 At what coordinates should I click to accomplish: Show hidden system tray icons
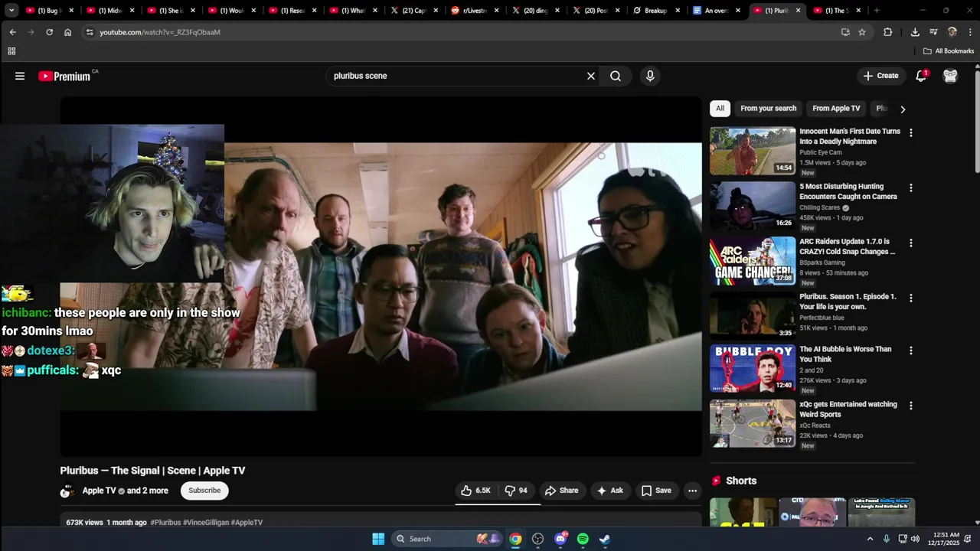click(870, 539)
